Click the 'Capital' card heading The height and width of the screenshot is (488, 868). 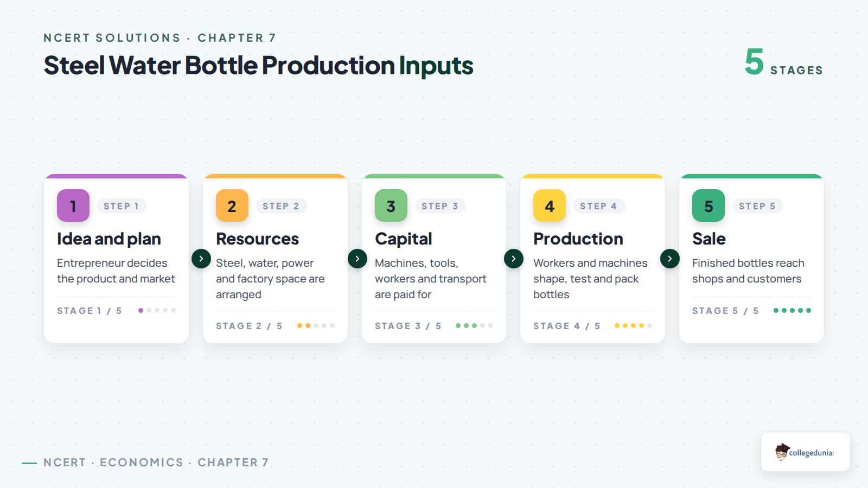tap(404, 239)
